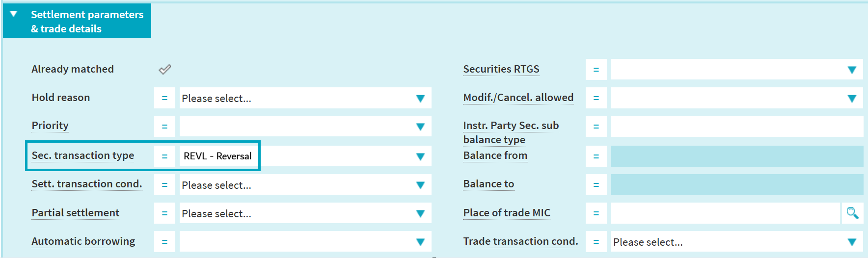Click the Sec. transaction type label link
868x258 pixels.
tap(83, 155)
